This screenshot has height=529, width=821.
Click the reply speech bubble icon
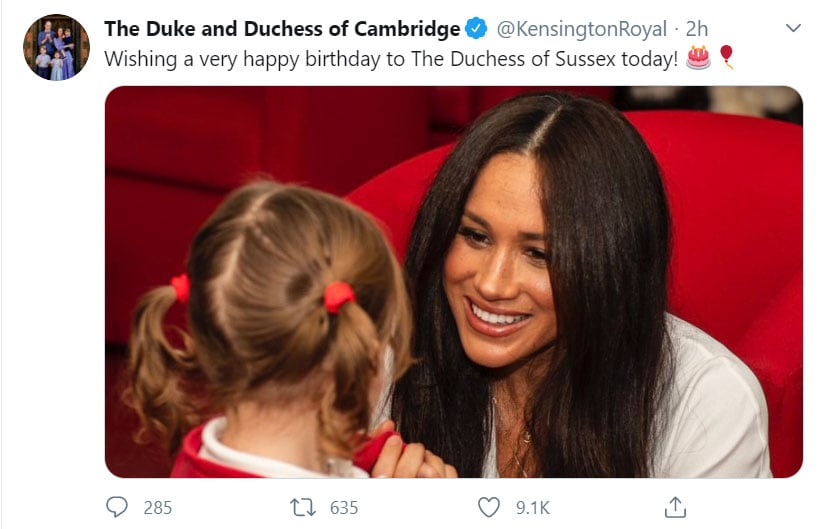click(118, 507)
